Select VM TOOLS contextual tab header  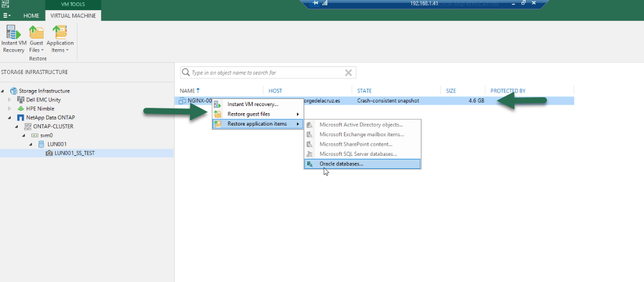(73, 5)
